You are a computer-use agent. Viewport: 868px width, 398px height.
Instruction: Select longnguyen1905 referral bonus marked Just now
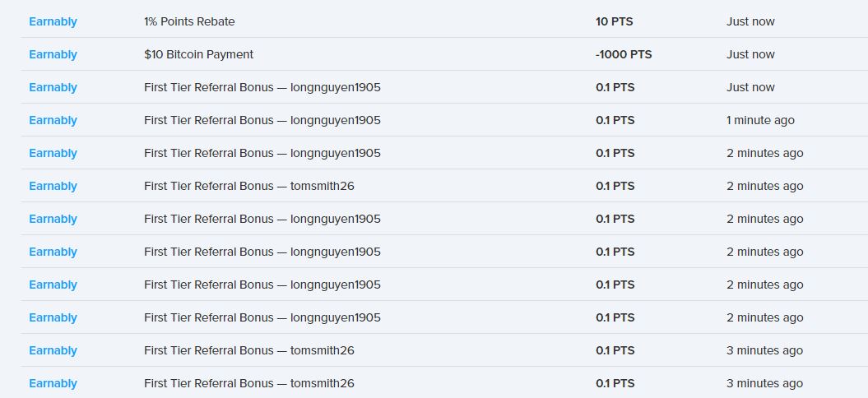pyautogui.click(x=262, y=87)
